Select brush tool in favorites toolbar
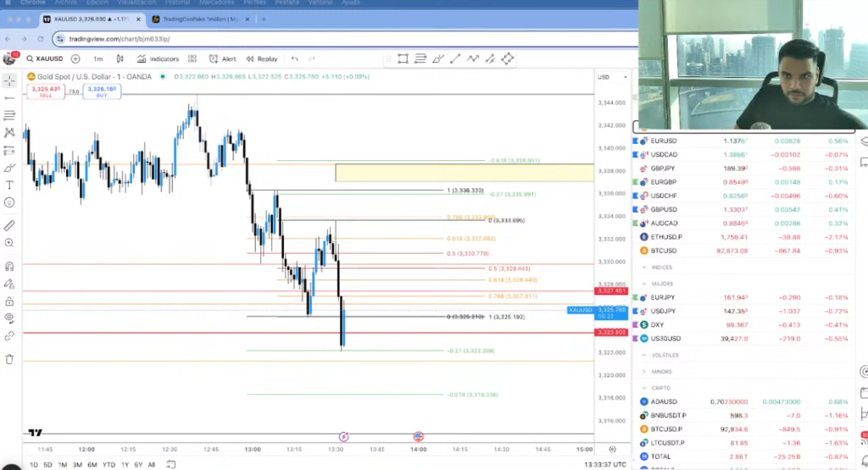The image size is (868, 470). (438, 58)
